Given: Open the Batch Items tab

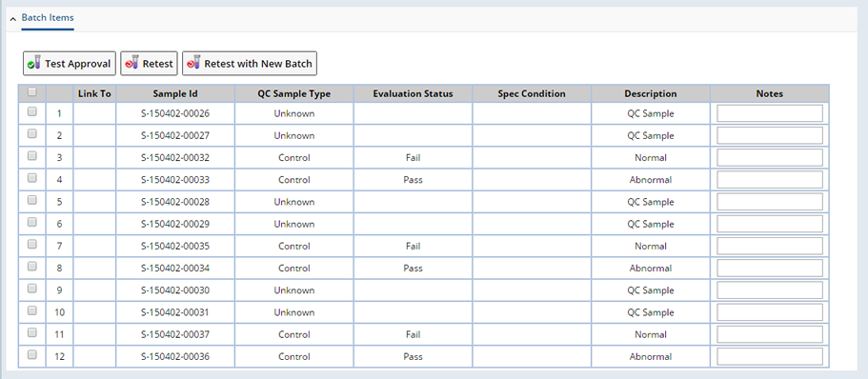Looking at the screenshot, I should [x=48, y=18].
